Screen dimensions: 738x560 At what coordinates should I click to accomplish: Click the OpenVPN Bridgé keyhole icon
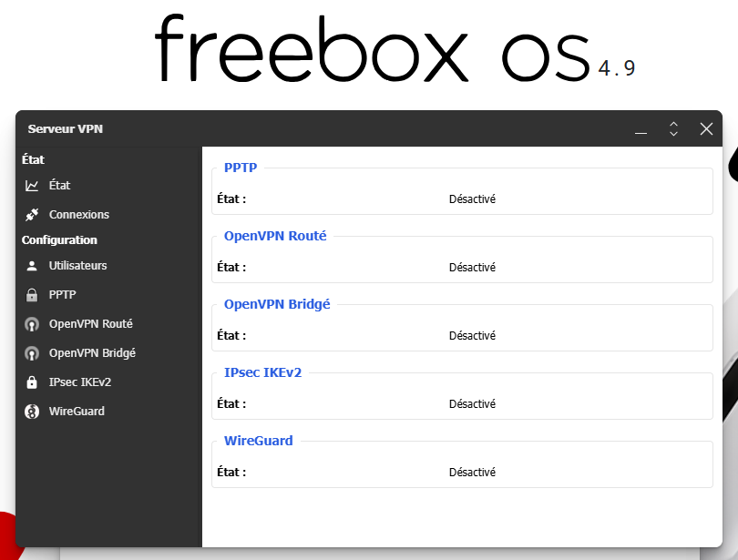click(x=32, y=353)
